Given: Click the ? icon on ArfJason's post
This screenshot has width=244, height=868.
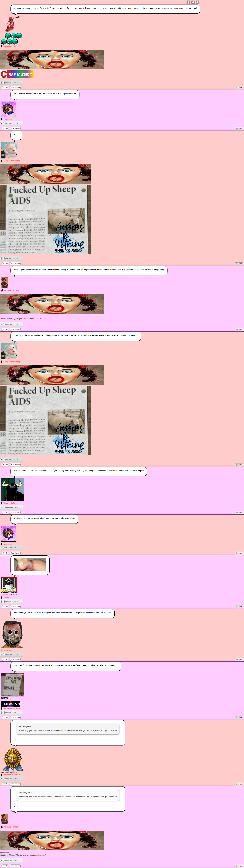Looking at the screenshot, I should (x=4, y=654).
